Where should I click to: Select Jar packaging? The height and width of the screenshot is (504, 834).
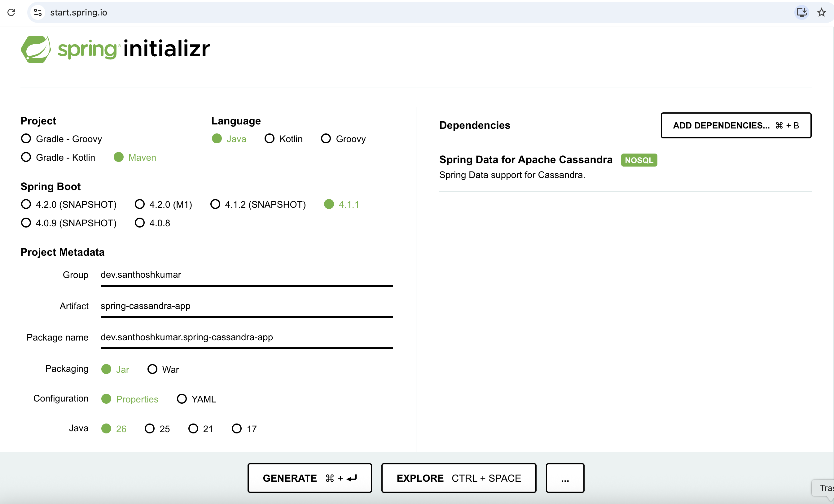point(116,369)
